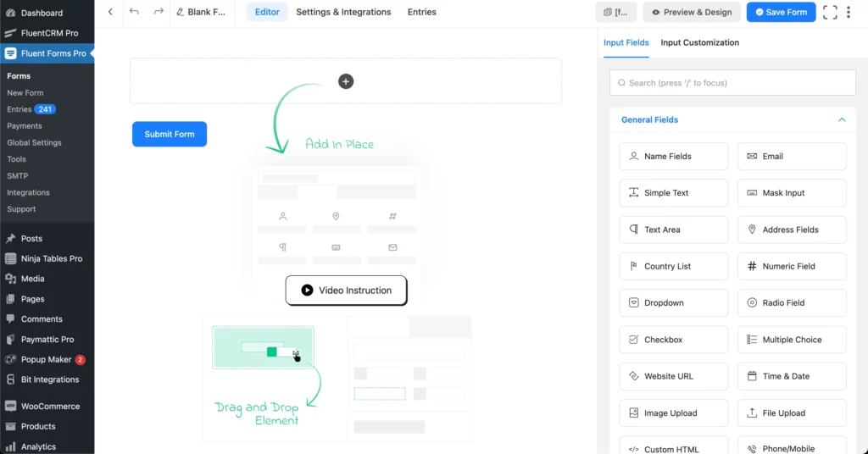
Task: Add Name Fields input
Action: [x=673, y=157]
